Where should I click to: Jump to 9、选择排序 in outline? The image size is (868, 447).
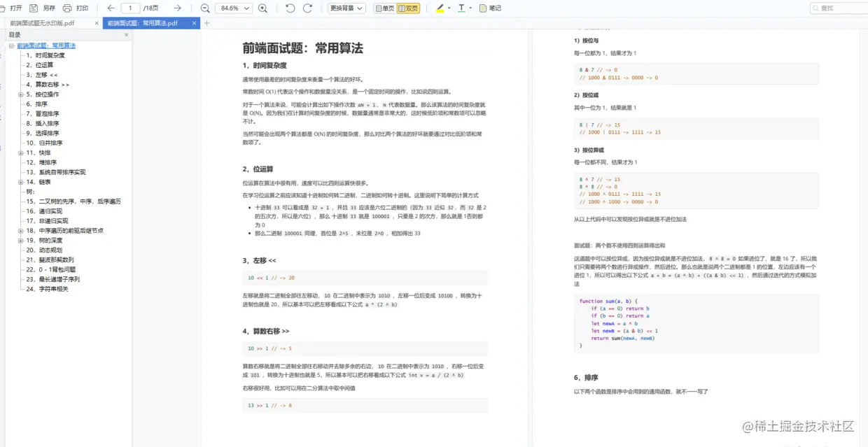[x=43, y=133]
